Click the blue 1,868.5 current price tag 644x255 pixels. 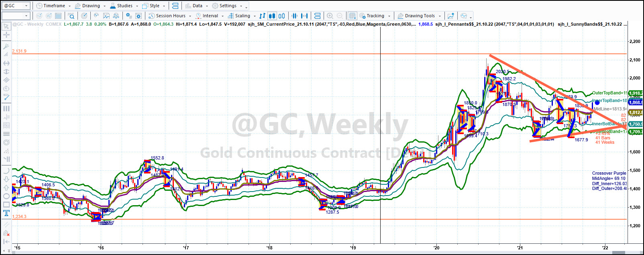click(x=635, y=102)
